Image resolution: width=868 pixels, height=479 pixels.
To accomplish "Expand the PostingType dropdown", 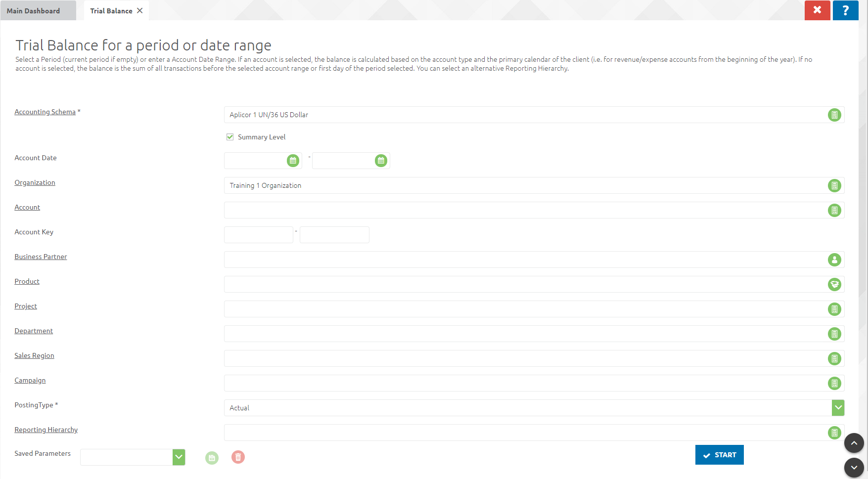I will (x=838, y=408).
